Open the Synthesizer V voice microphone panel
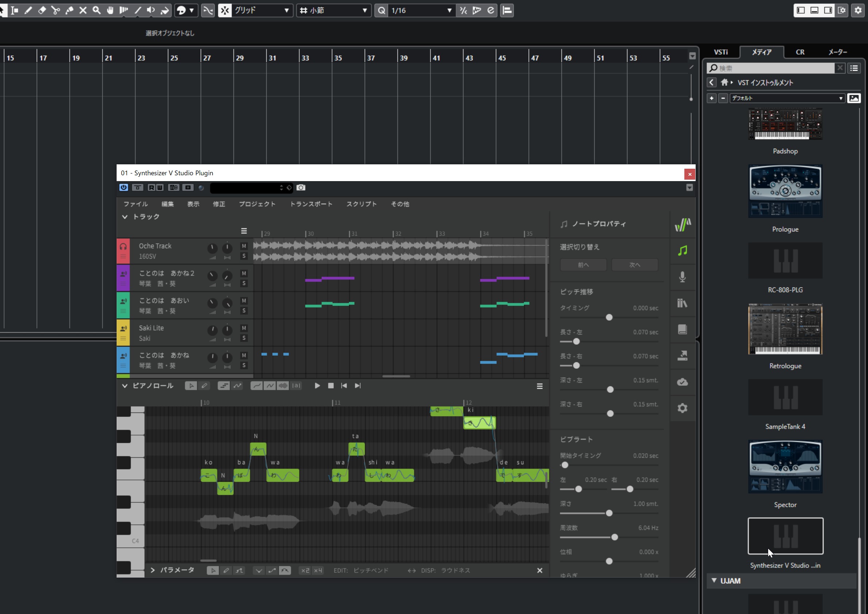 [x=682, y=277]
